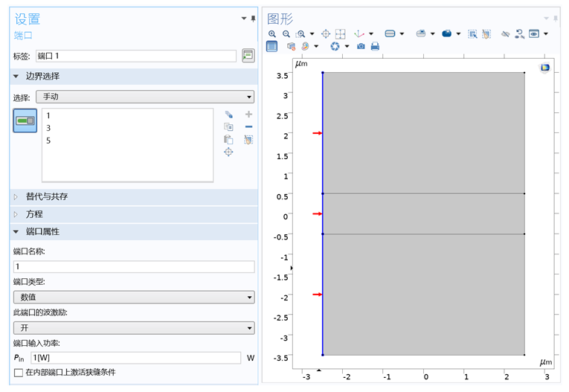
Task: Click the select box icon in graphics toolbar
Action: pyautogui.click(x=472, y=34)
